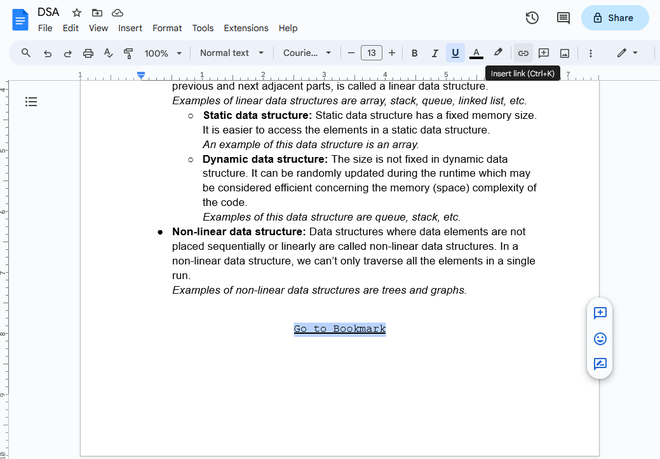Open the Normal text style dropdown
The image size is (660, 459).
232,53
